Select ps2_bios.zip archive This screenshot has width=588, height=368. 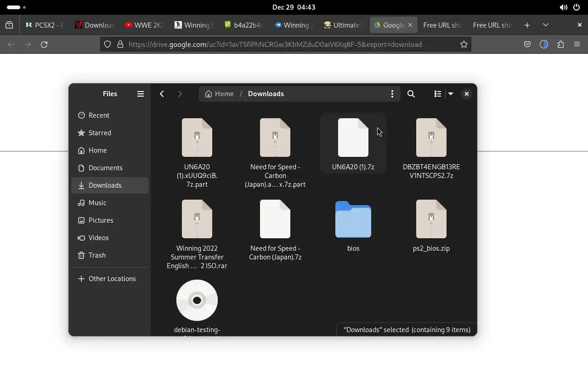click(431, 225)
